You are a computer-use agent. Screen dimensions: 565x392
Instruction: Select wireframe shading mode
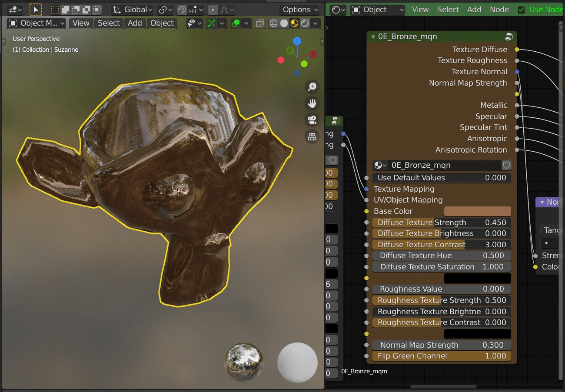273,23
